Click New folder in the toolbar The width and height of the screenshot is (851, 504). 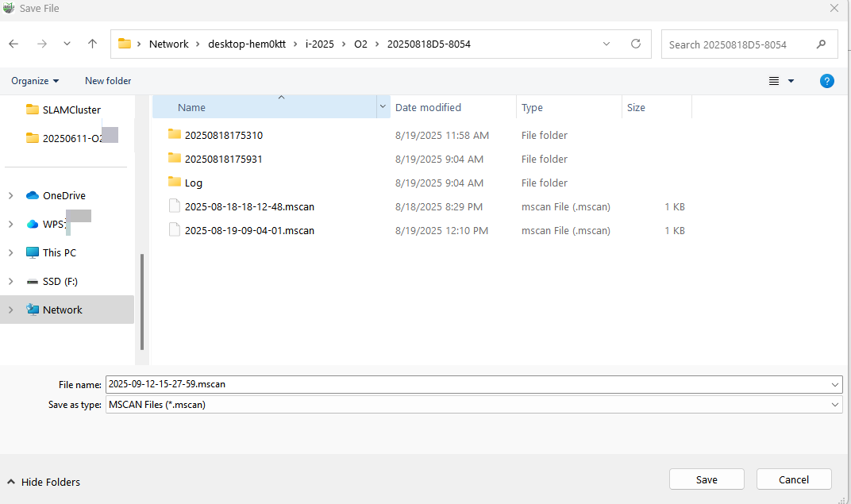108,81
